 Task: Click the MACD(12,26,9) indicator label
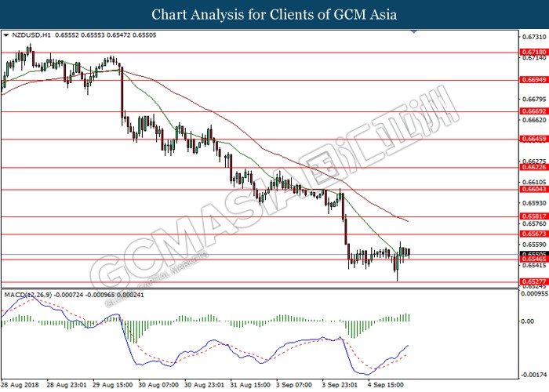coord(27,295)
